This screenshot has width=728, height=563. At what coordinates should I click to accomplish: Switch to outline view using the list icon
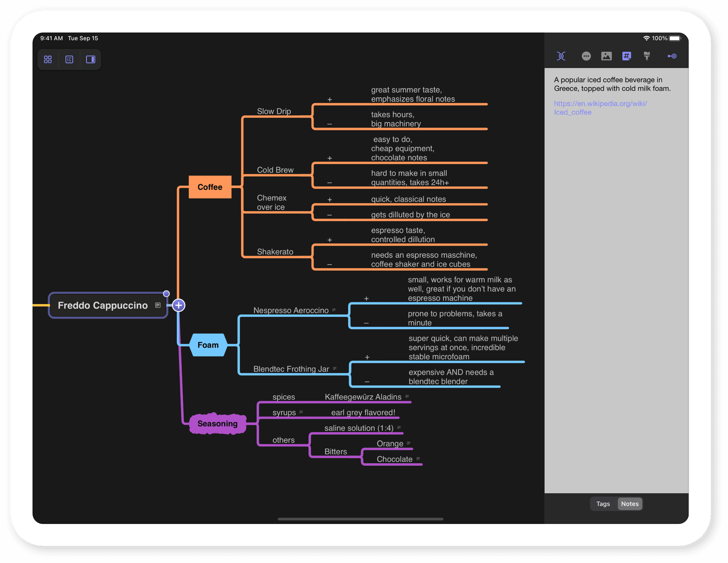coord(69,59)
